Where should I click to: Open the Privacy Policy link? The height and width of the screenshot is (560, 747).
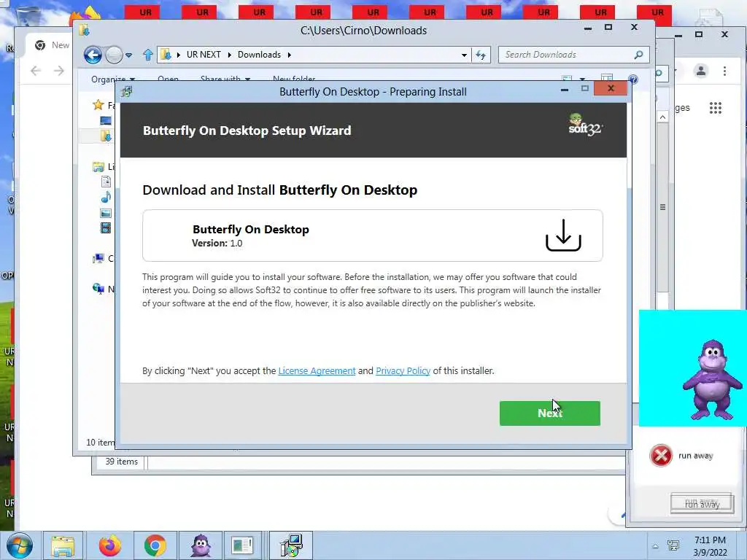click(x=403, y=370)
